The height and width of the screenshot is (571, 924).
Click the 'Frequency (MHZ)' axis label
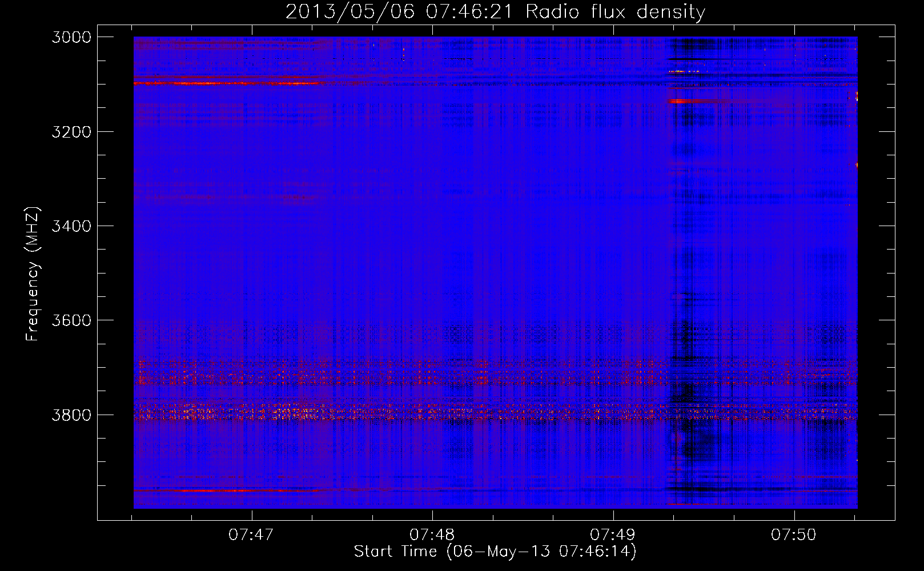tap(33, 274)
